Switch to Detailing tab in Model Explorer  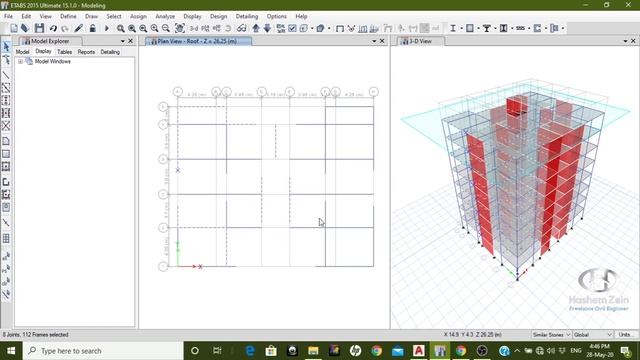point(110,52)
